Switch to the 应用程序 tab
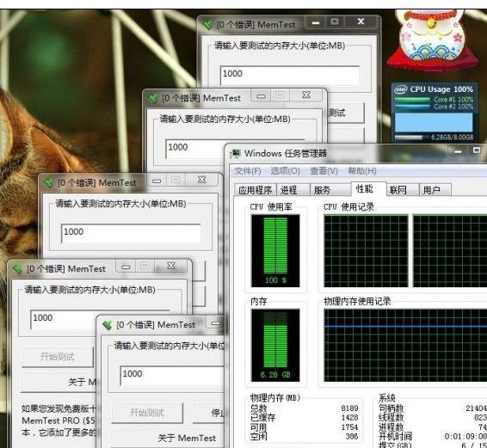 (255, 190)
